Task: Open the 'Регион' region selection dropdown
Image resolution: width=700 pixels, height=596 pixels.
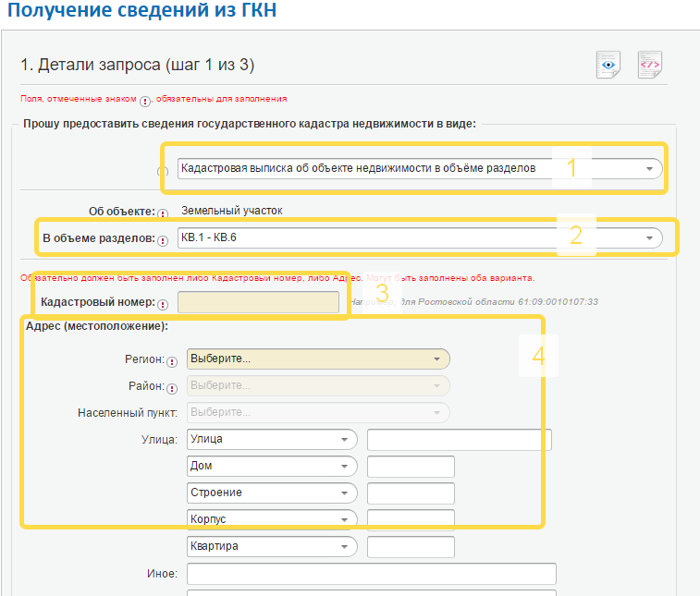Action: coord(317,359)
